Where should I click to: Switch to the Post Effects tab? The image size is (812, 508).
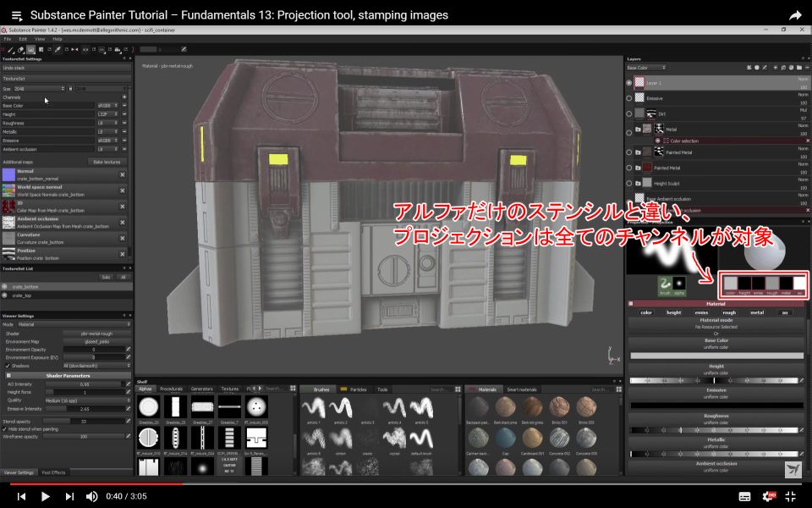54,472
